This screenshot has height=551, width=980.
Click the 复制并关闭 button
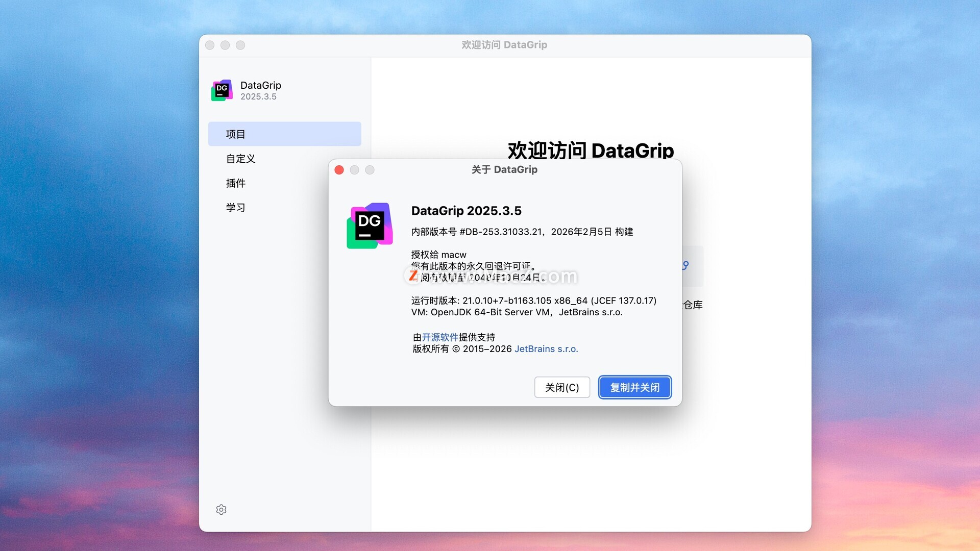[634, 388]
